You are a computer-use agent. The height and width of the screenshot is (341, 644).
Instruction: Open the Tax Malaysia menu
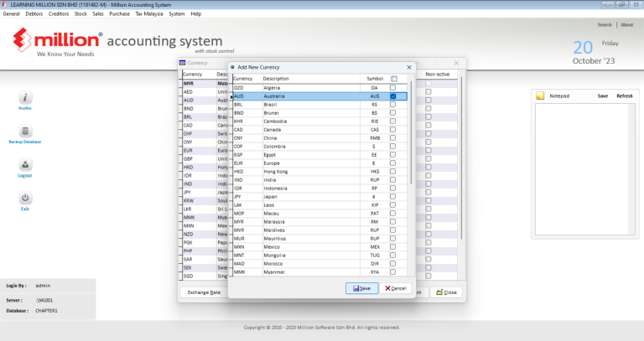149,14
